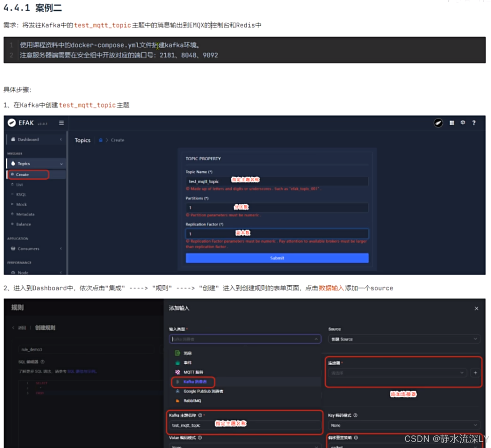Choose the MQTT 服务 input type option
The image size is (491, 448).
tap(246, 372)
